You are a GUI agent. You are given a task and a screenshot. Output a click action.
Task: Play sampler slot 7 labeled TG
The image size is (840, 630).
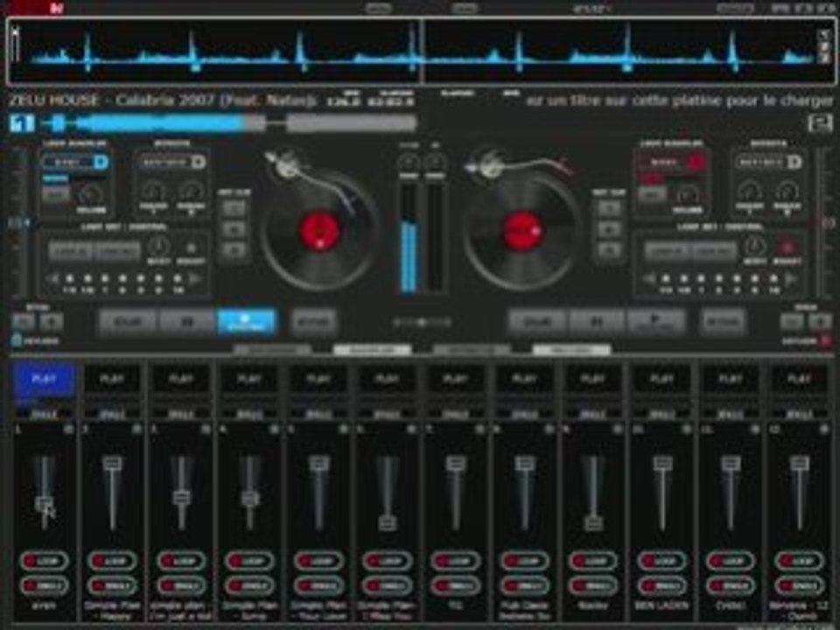(455, 379)
